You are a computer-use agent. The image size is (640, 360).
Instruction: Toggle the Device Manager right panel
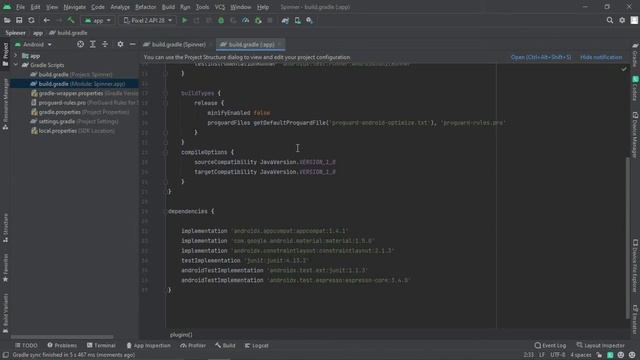tap(635, 135)
